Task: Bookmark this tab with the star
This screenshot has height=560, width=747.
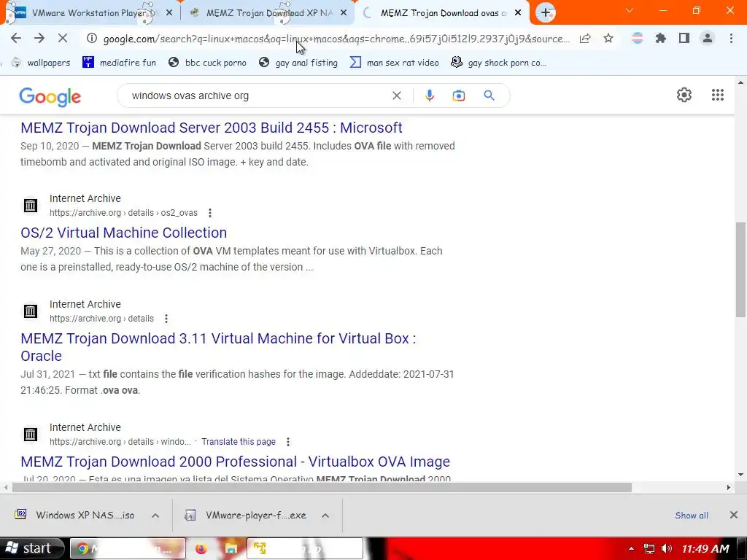Action: pos(608,39)
